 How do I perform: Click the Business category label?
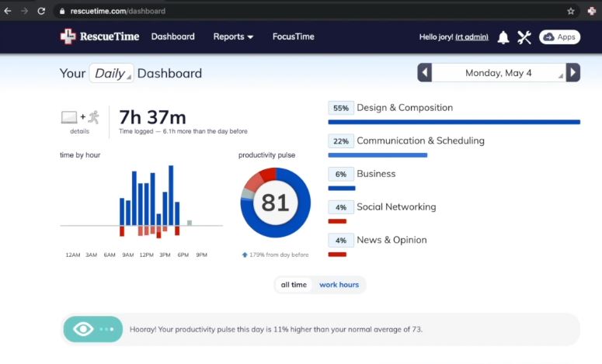pyautogui.click(x=376, y=174)
